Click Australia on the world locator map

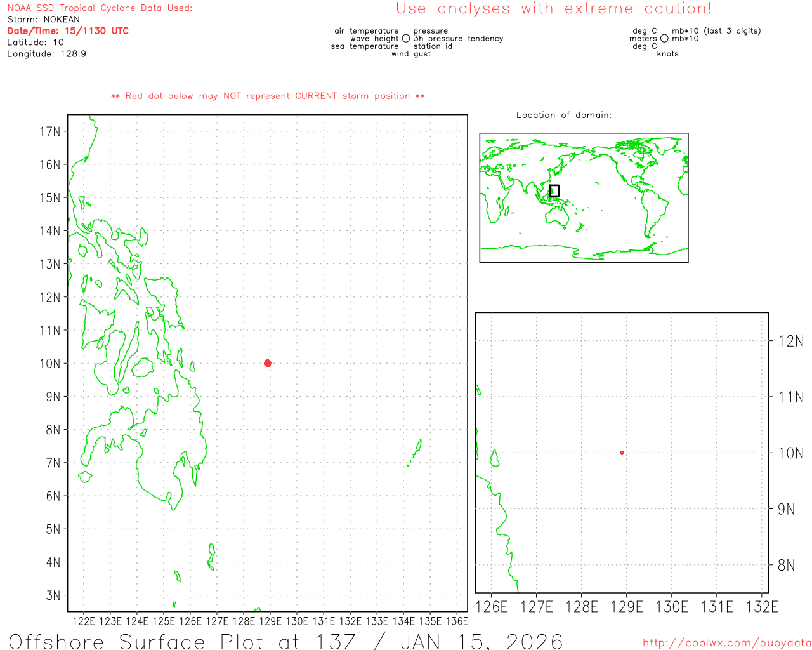[558, 216]
